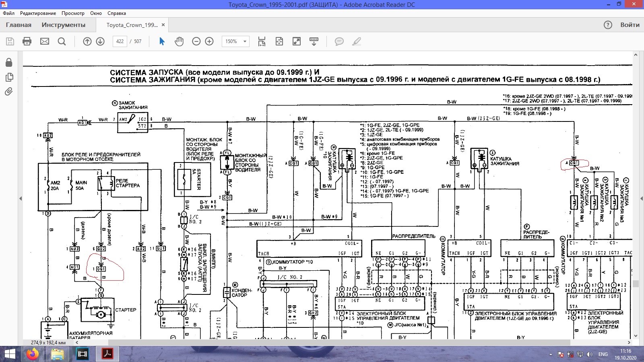
Task: Open the Справка menu
Action: [x=117, y=13]
